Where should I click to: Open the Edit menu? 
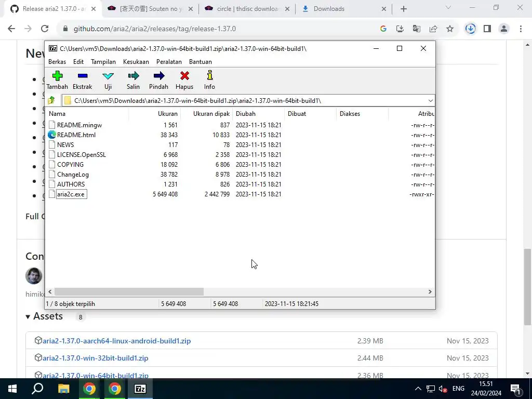click(78, 62)
